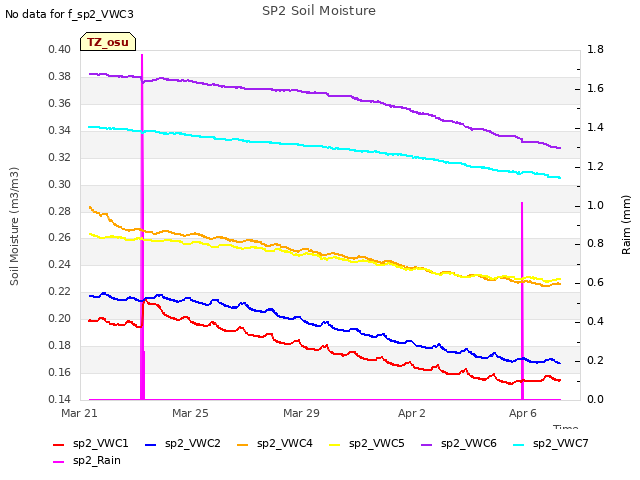Click the Raim (mm) right axis label
Image resolution: width=640 pixels, height=480 pixels.
tap(626, 225)
